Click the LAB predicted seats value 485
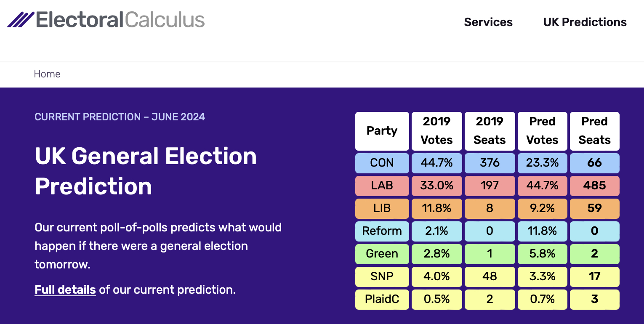Viewport: 644px width, 324px height. (x=594, y=186)
